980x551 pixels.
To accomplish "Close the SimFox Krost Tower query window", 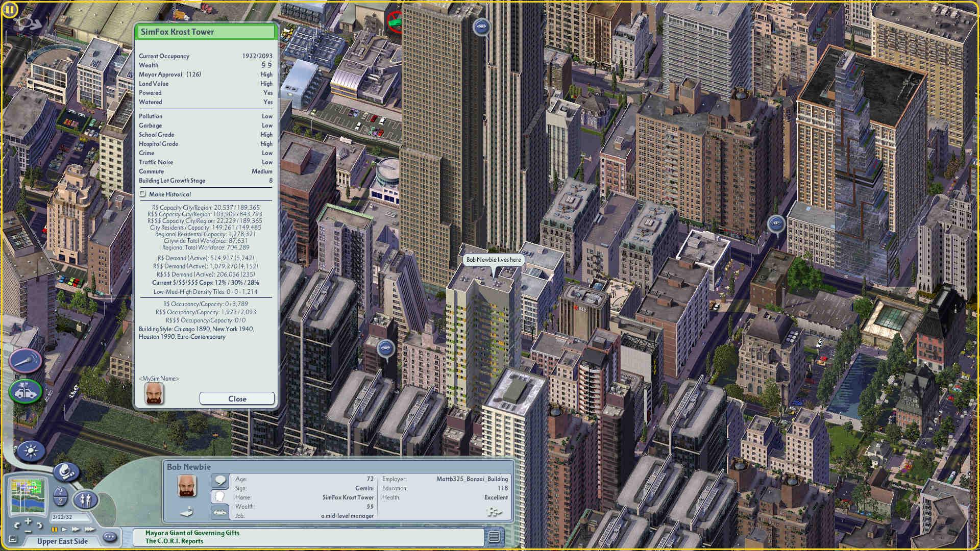I will (x=237, y=398).
